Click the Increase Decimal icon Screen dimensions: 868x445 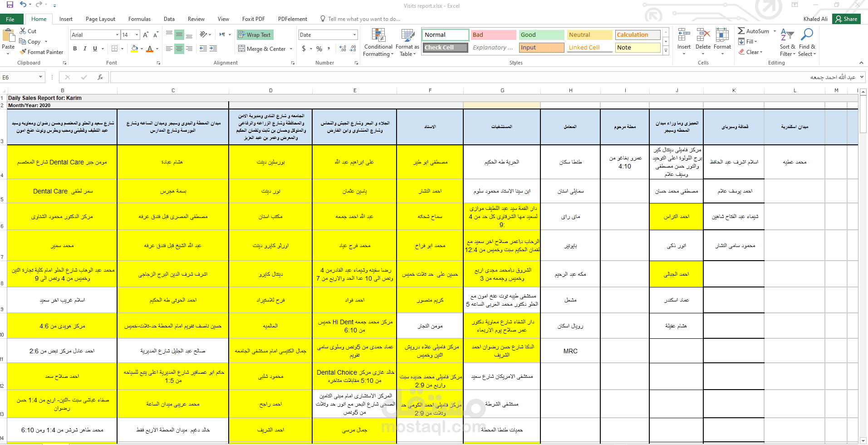[x=343, y=49]
